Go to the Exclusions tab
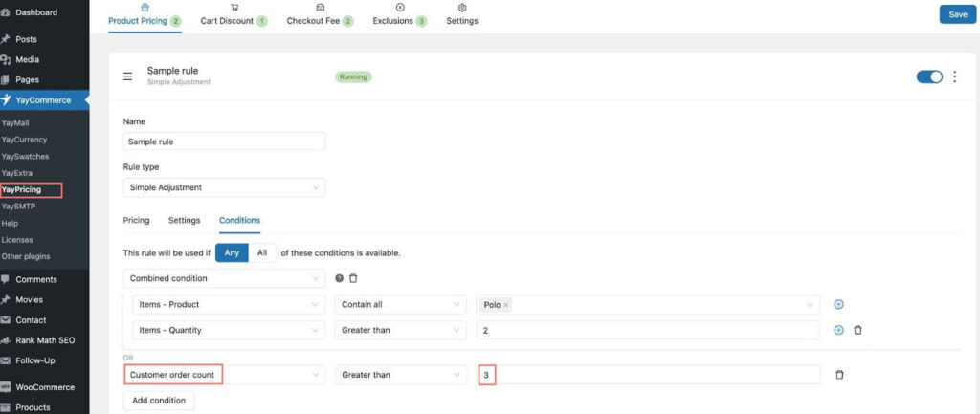 pyautogui.click(x=400, y=15)
